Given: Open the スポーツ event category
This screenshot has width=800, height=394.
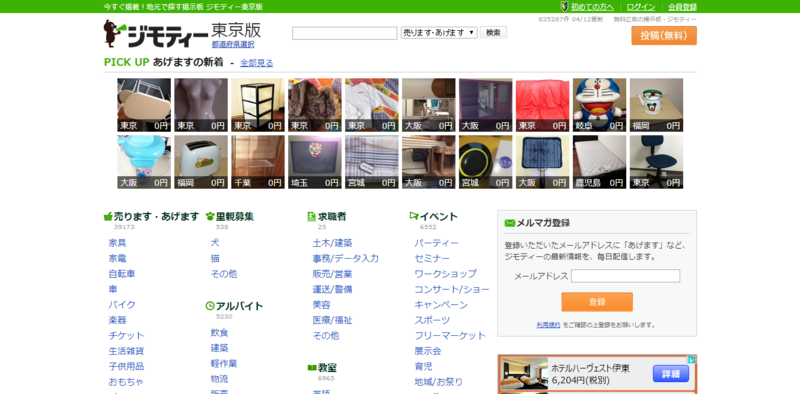Looking at the screenshot, I should click(x=432, y=320).
